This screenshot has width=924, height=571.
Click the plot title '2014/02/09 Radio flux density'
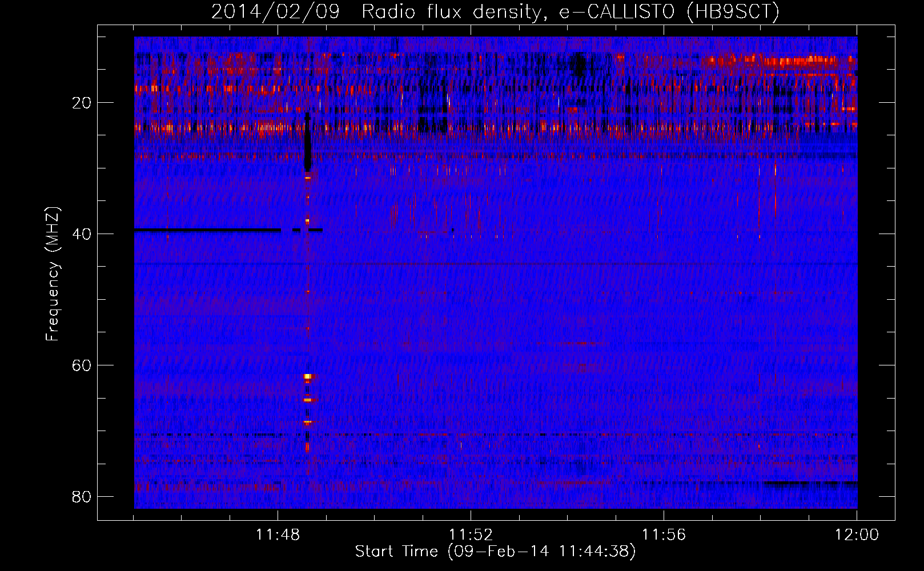(x=495, y=11)
